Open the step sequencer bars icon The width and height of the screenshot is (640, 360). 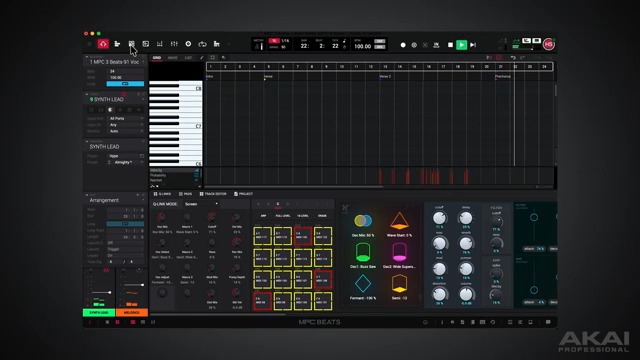coord(160,44)
